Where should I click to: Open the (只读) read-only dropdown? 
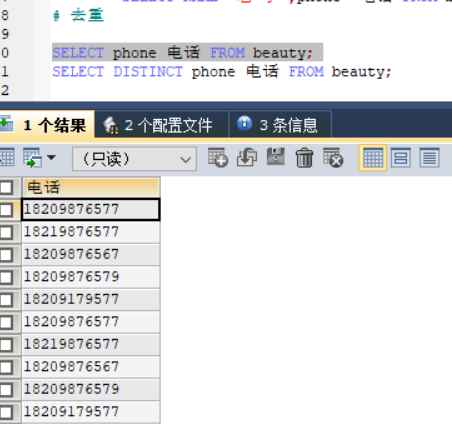pyautogui.click(x=134, y=159)
